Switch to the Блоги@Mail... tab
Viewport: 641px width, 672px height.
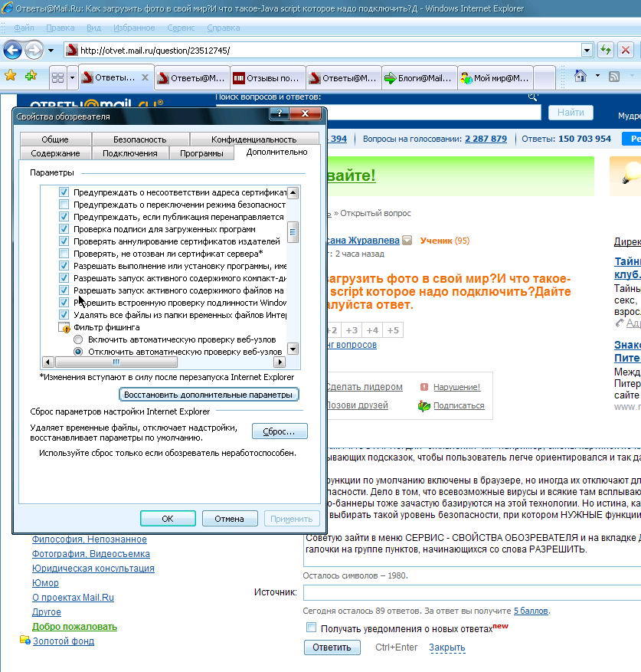420,78
